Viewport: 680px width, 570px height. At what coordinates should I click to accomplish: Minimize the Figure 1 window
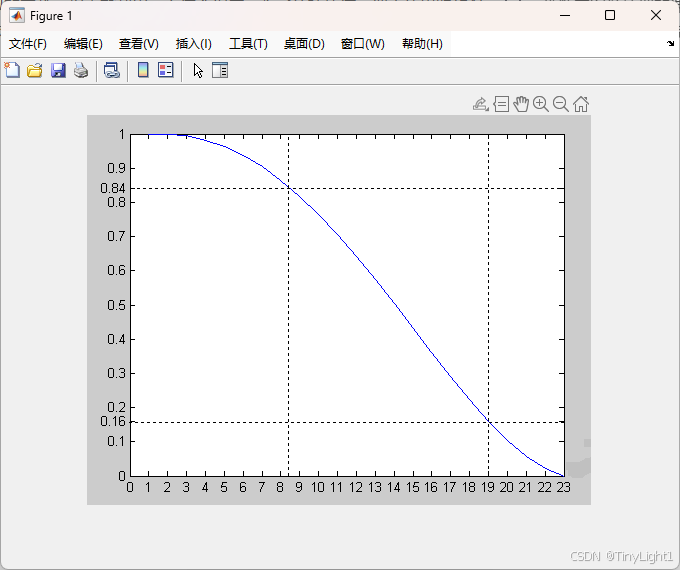[x=565, y=16]
